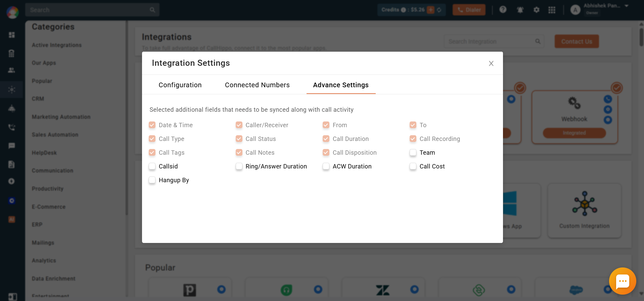Open the Connected Numbers tab
This screenshot has height=301, width=644.
[257, 85]
